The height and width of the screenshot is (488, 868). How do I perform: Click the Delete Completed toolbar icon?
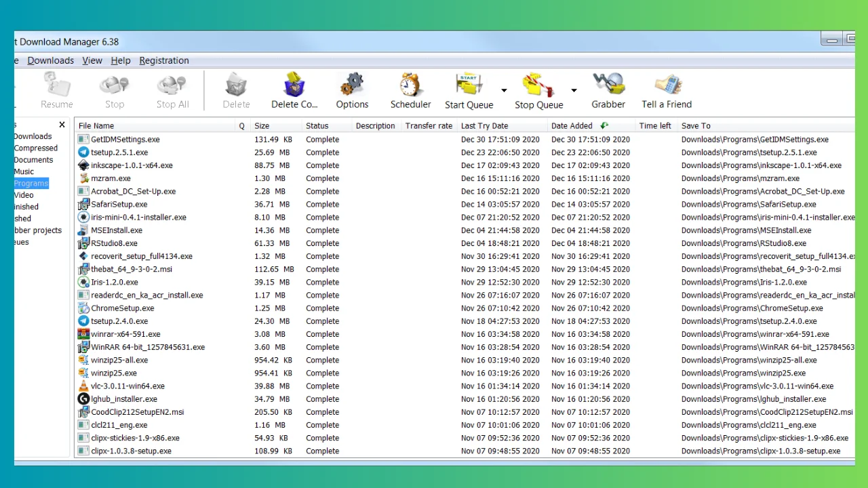294,84
